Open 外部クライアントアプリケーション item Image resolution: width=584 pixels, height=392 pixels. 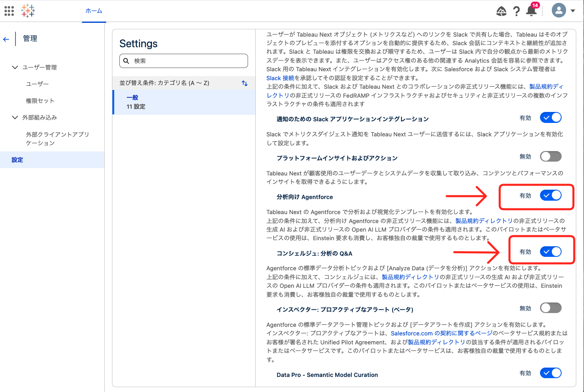tap(57, 138)
